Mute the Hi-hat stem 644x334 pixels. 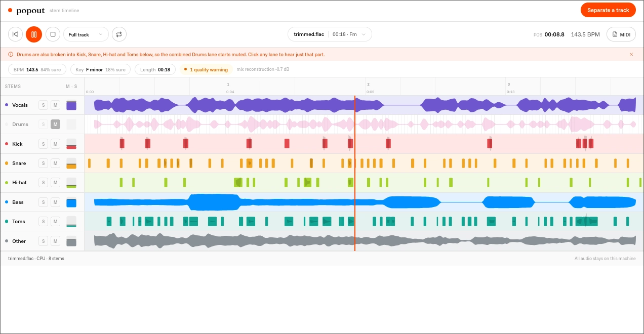coord(56,183)
